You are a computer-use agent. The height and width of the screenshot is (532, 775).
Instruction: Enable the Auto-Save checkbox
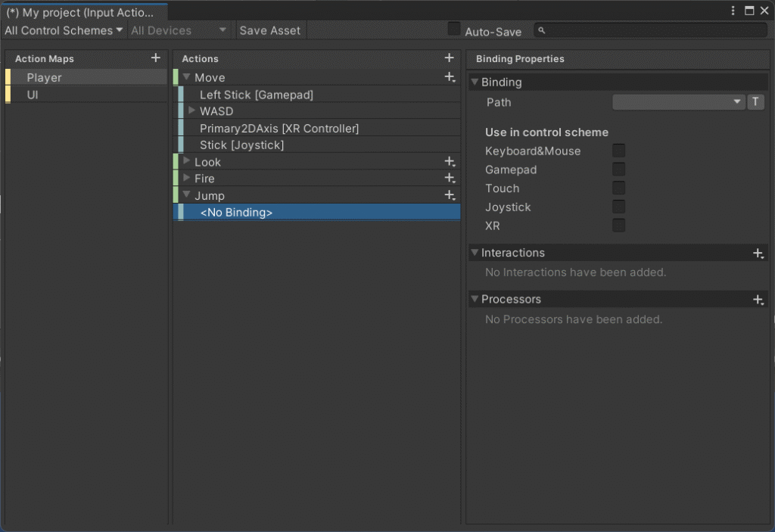pyautogui.click(x=454, y=30)
